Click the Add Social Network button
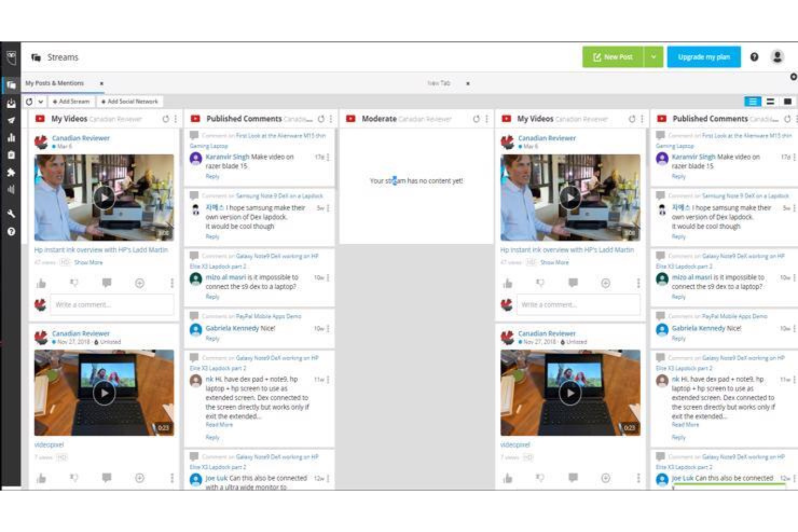This screenshot has height=532, width=798. click(129, 101)
